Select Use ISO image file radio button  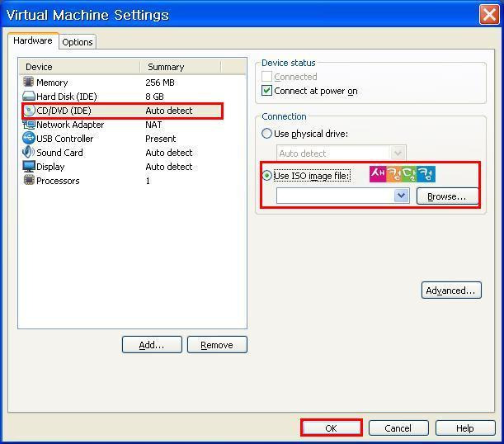click(266, 176)
